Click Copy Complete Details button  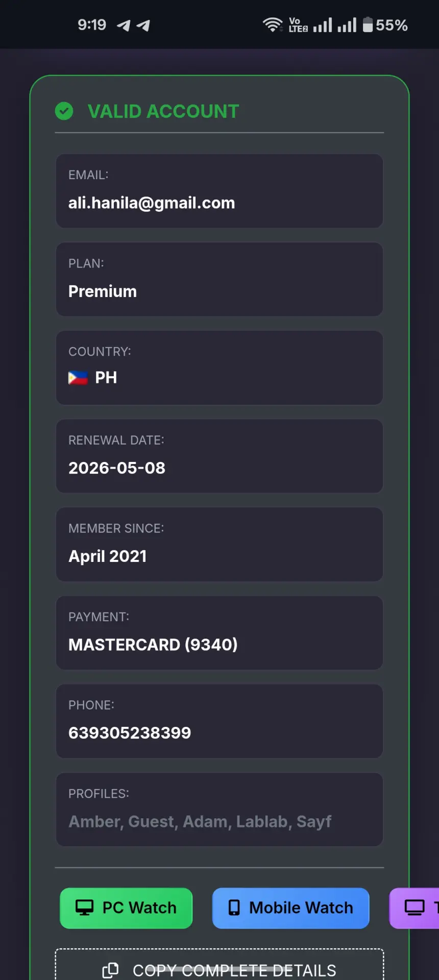[x=219, y=965]
